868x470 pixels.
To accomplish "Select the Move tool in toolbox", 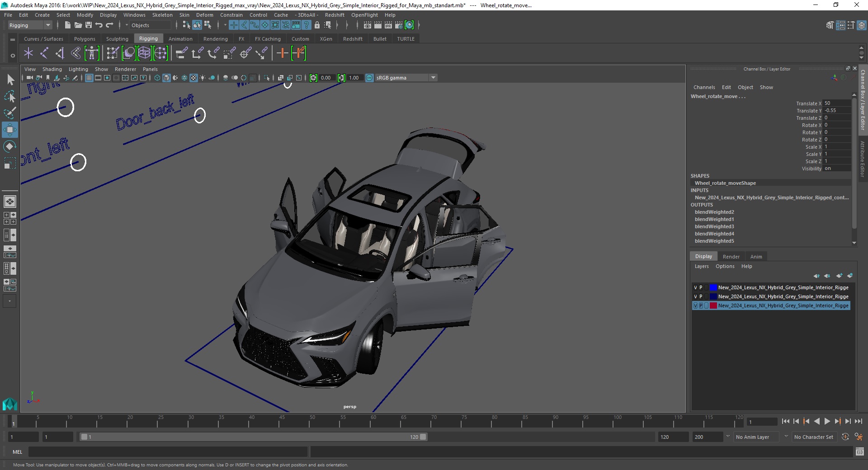I will click(10, 130).
